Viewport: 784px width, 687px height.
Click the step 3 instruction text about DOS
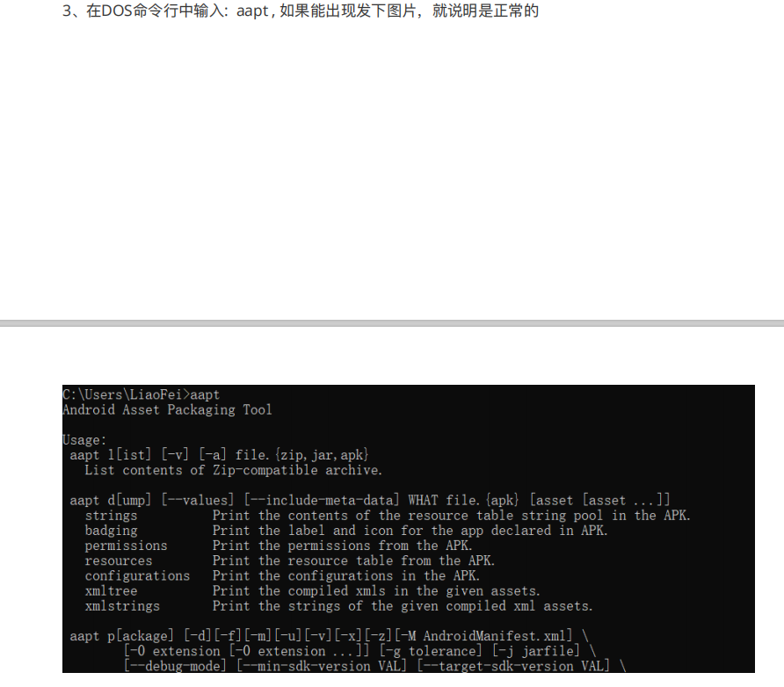pos(300,11)
